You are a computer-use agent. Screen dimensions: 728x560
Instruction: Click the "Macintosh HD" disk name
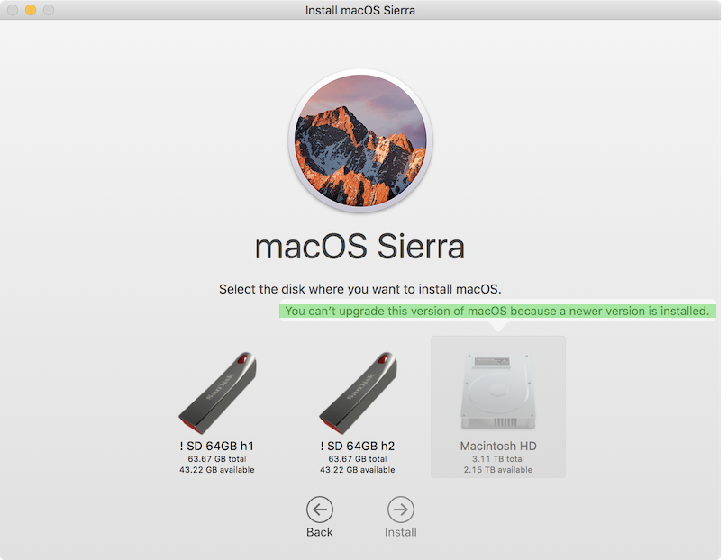coord(498,446)
